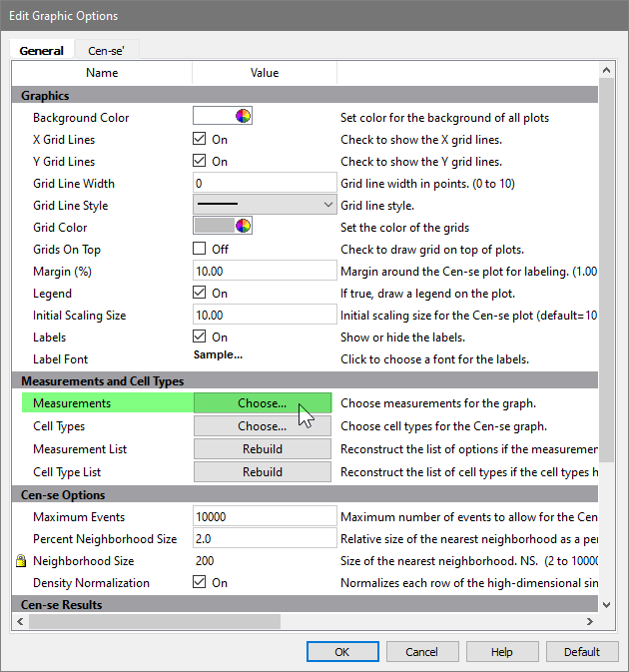
Task: Toggle the Y Grid Lines checkbox
Action: (x=200, y=162)
